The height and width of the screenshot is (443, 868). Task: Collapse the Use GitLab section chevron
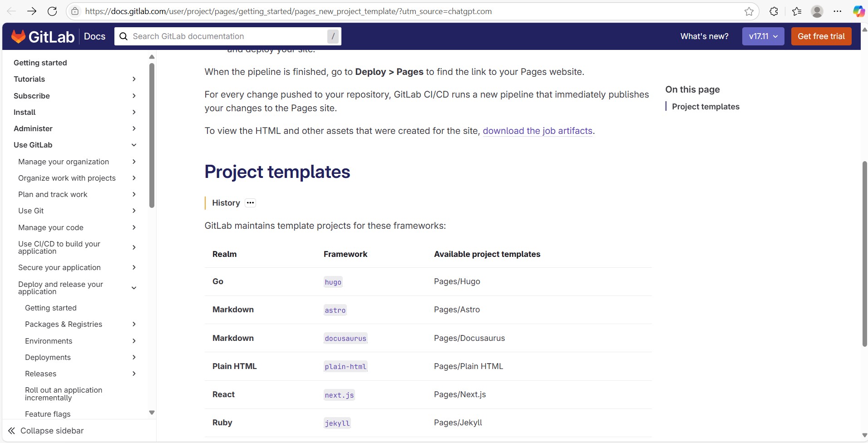click(x=134, y=145)
